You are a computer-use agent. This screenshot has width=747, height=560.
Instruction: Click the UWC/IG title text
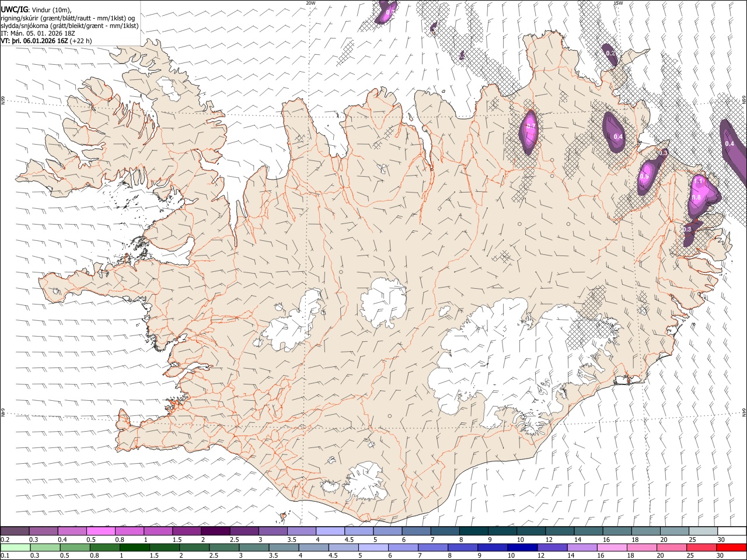pyautogui.click(x=14, y=9)
